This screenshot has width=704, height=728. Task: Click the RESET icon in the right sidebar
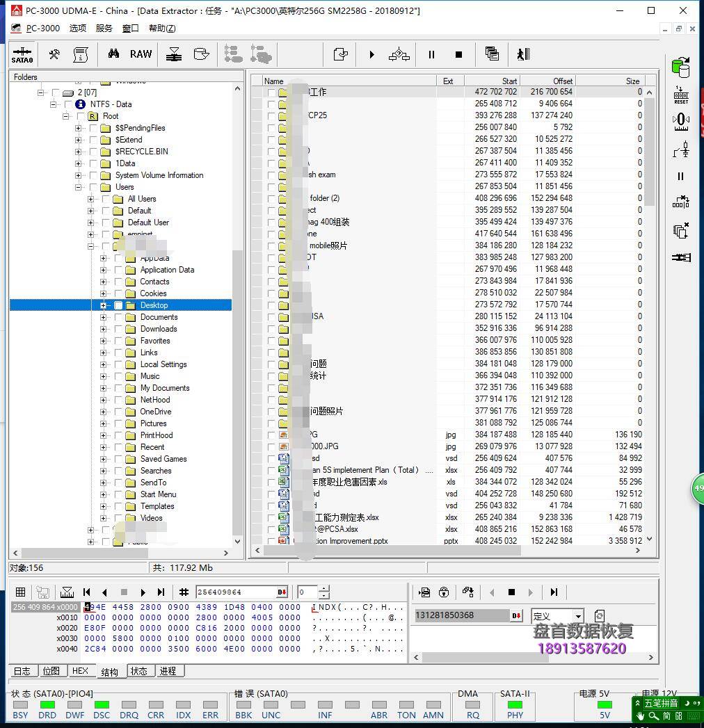(x=681, y=95)
